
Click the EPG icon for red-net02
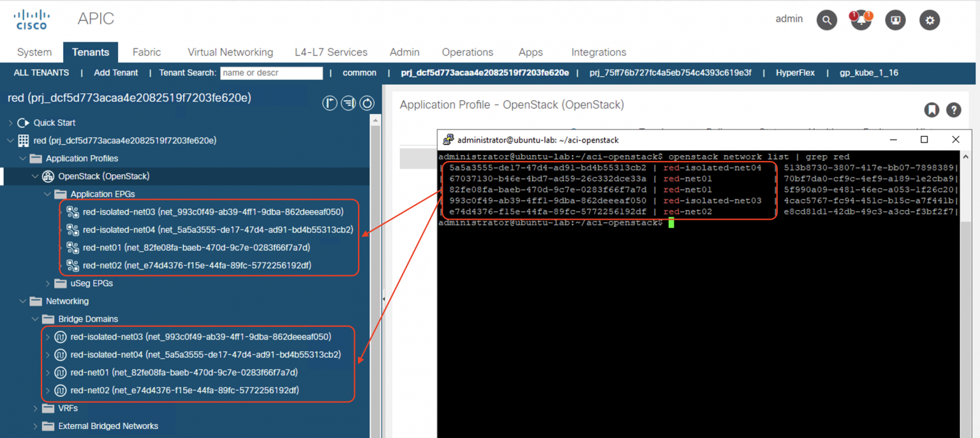(x=73, y=266)
